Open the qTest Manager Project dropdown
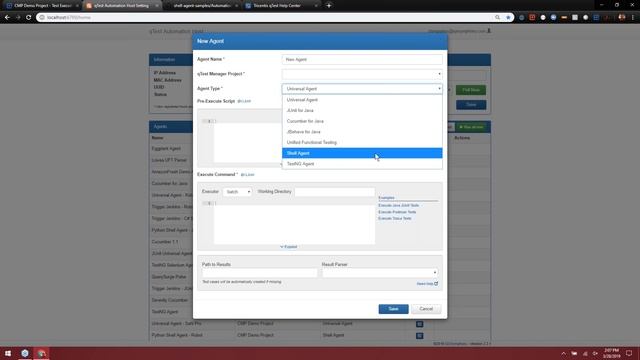Image resolution: width=640 pixels, height=360 pixels. point(362,74)
